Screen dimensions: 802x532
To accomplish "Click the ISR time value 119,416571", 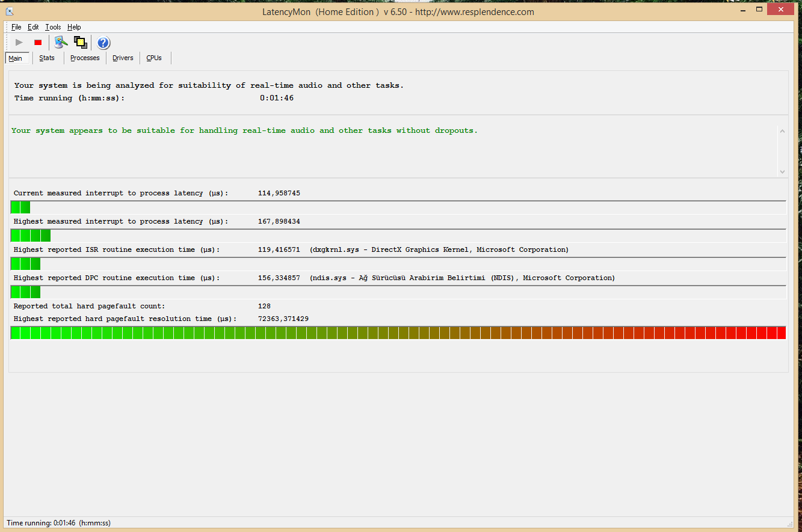I will point(279,249).
